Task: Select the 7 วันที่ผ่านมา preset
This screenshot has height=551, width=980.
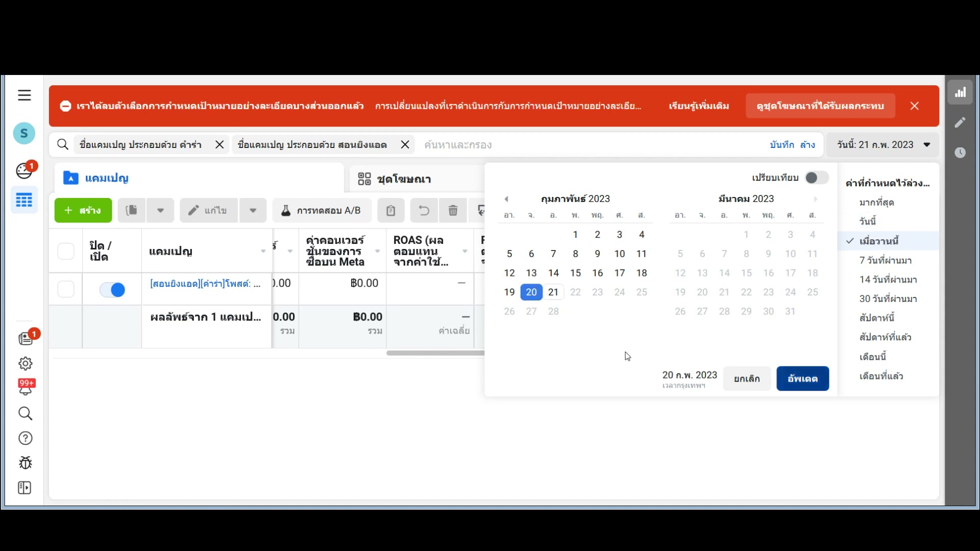Action: pyautogui.click(x=885, y=260)
